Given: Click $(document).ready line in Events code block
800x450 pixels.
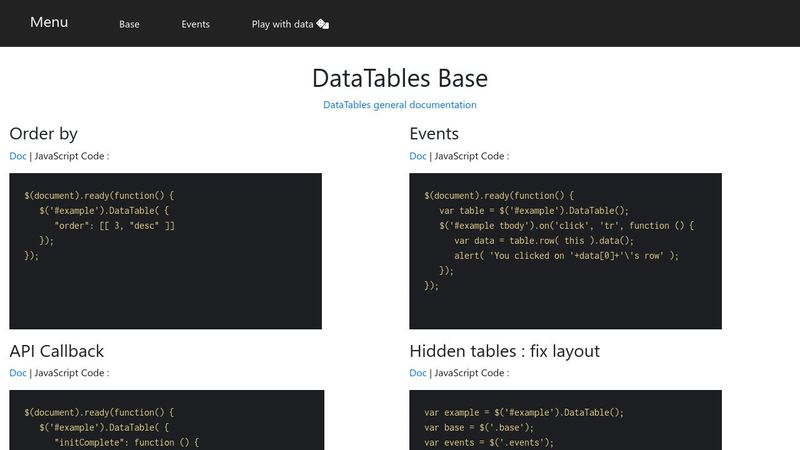Looking at the screenshot, I should (499, 195).
